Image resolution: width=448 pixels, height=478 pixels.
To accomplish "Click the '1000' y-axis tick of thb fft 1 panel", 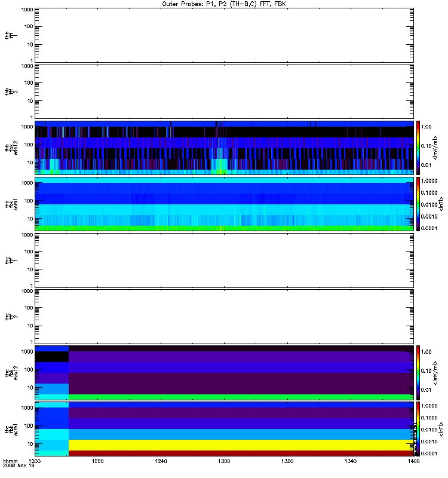I will pos(27,10).
